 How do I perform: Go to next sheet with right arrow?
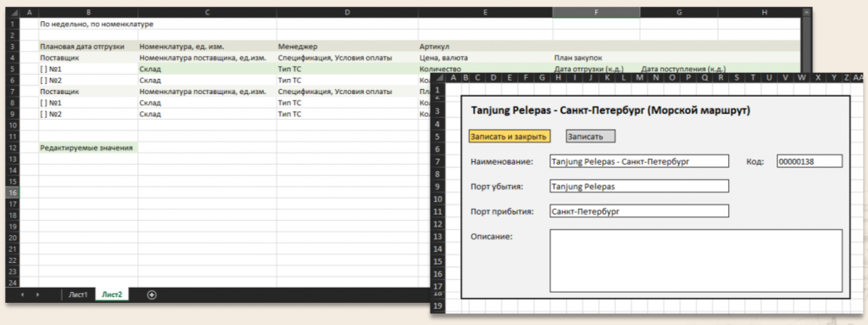[38, 295]
